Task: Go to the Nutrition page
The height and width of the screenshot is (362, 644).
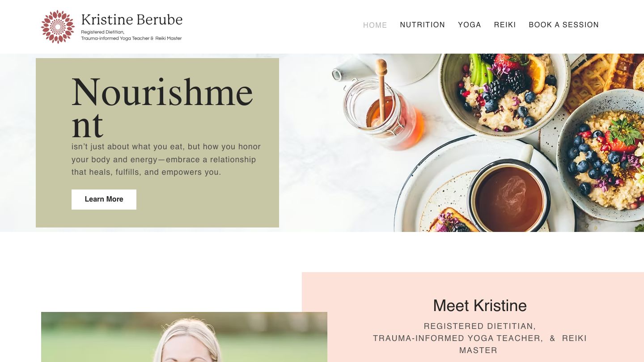Action: (x=423, y=25)
